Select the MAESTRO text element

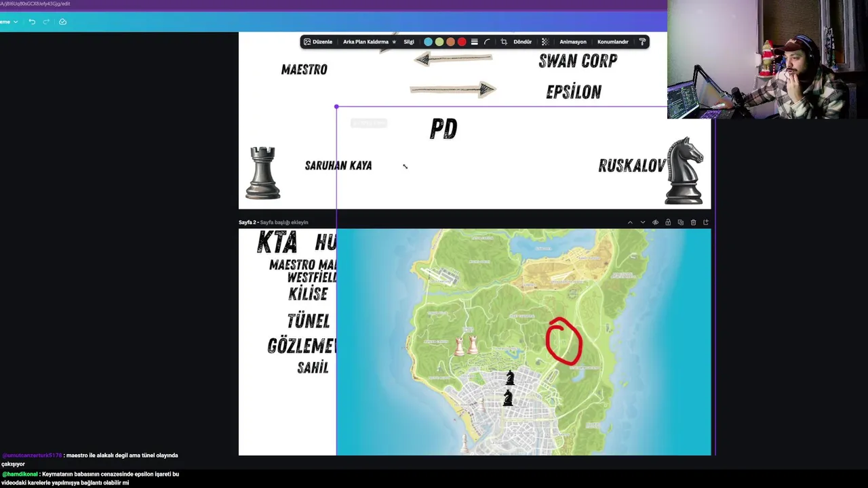(304, 69)
